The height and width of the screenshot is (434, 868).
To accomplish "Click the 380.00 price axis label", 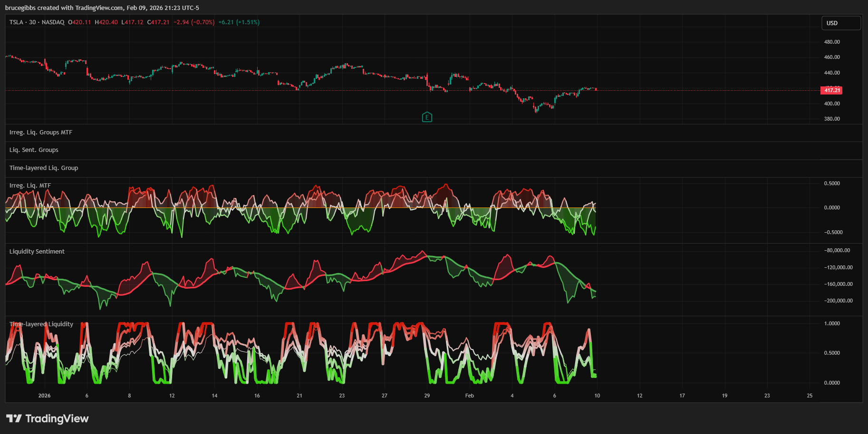I will point(831,119).
